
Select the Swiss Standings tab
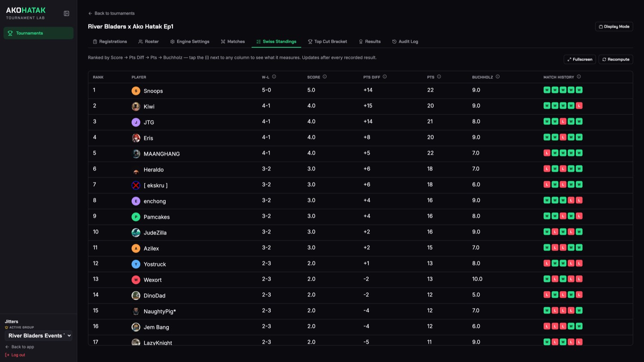(x=276, y=42)
